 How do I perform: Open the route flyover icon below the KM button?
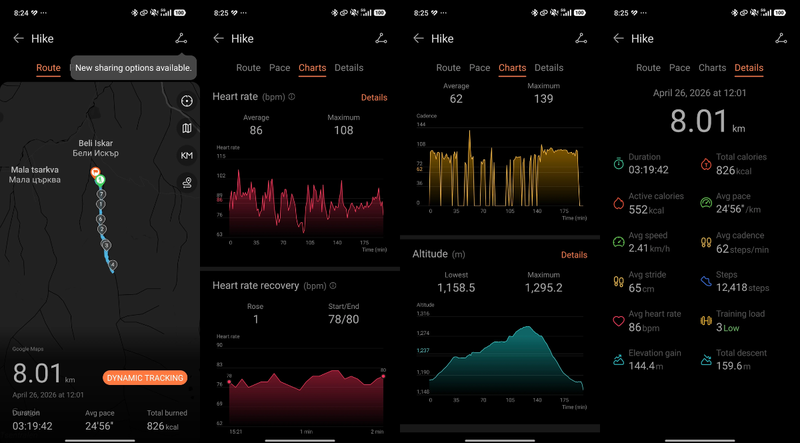tap(187, 182)
